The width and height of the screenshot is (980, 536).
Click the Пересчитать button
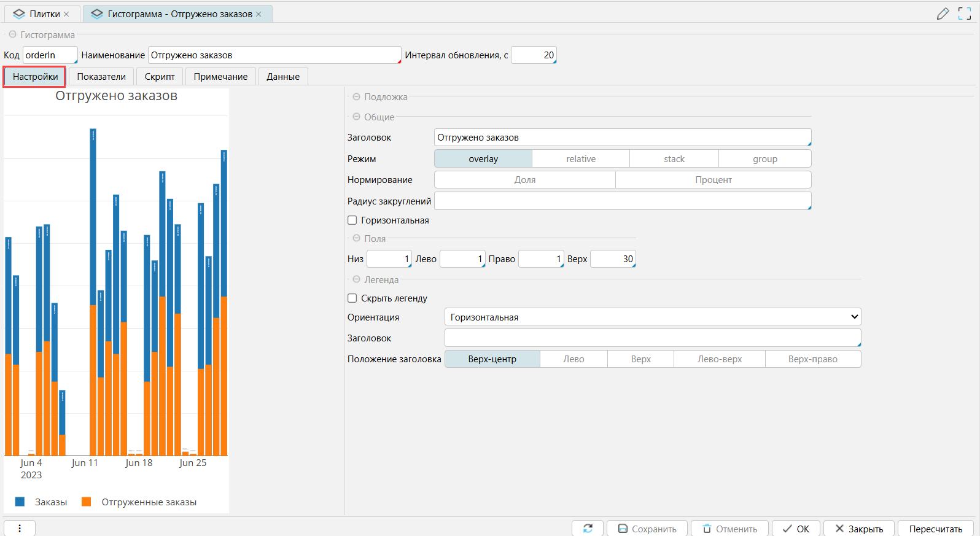pos(935,529)
